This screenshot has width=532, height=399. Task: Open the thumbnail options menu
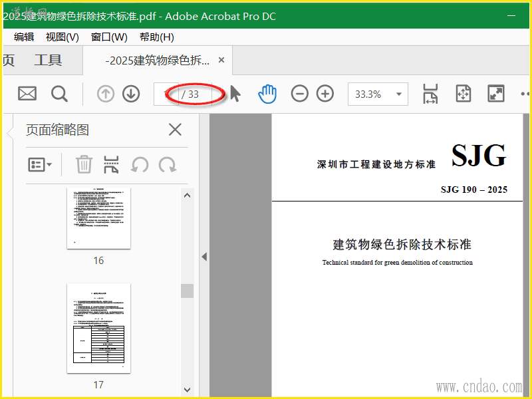(40, 165)
